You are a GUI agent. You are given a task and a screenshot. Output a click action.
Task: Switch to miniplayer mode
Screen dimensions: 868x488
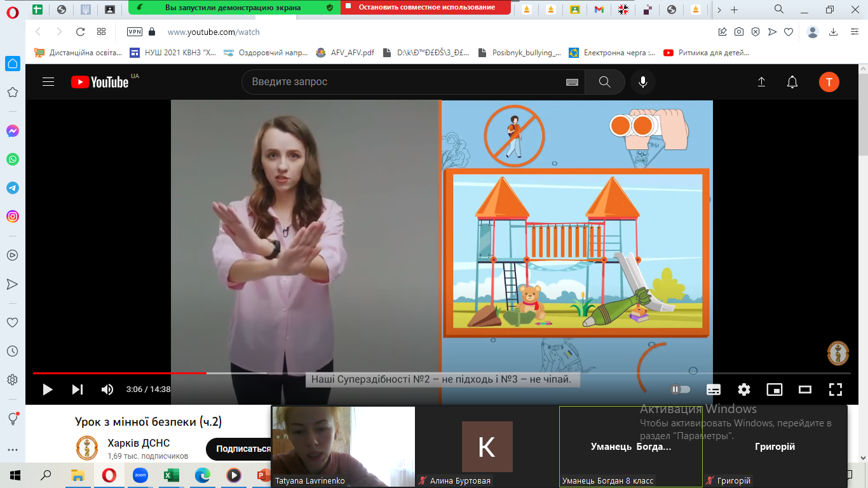click(x=775, y=390)
